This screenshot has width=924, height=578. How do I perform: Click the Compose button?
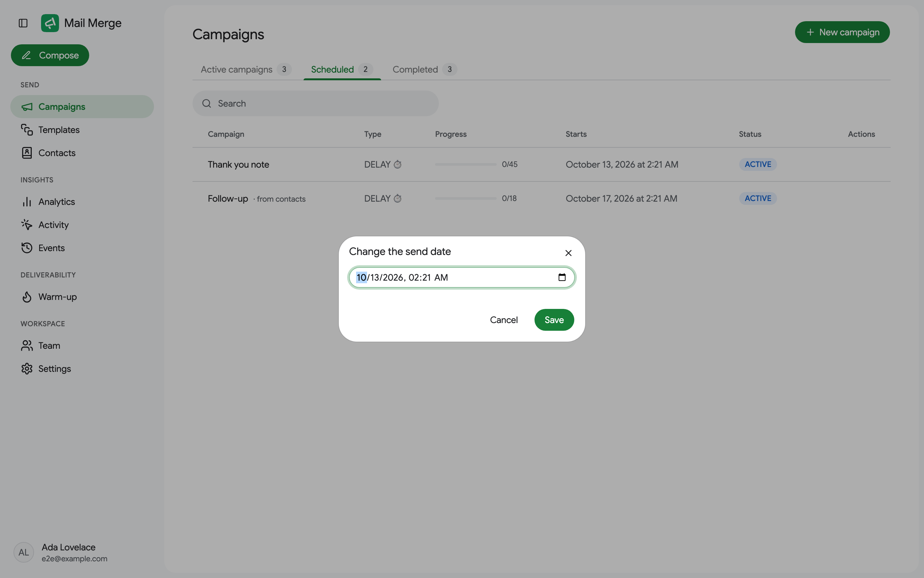[50, 56]
